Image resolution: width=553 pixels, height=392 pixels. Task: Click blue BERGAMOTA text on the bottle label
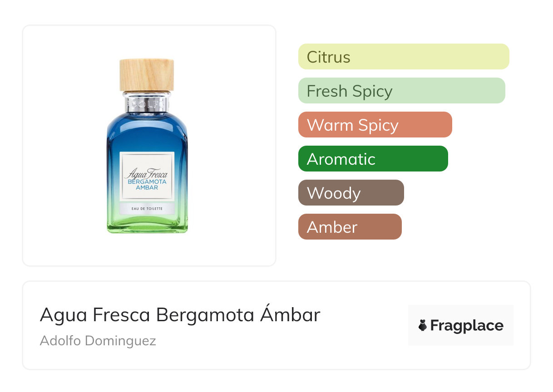tap(147, 181)
